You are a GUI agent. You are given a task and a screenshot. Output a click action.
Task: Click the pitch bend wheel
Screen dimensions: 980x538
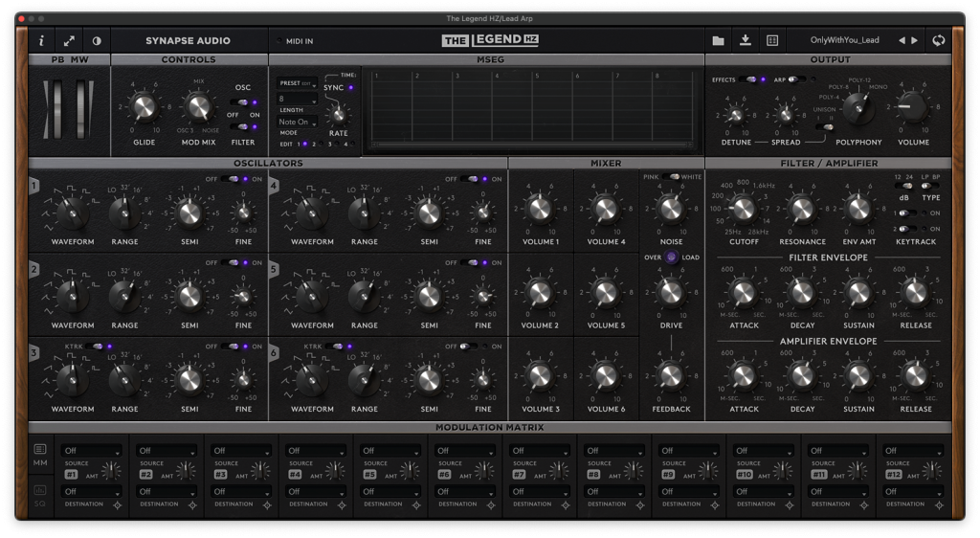tap(56, 109)
